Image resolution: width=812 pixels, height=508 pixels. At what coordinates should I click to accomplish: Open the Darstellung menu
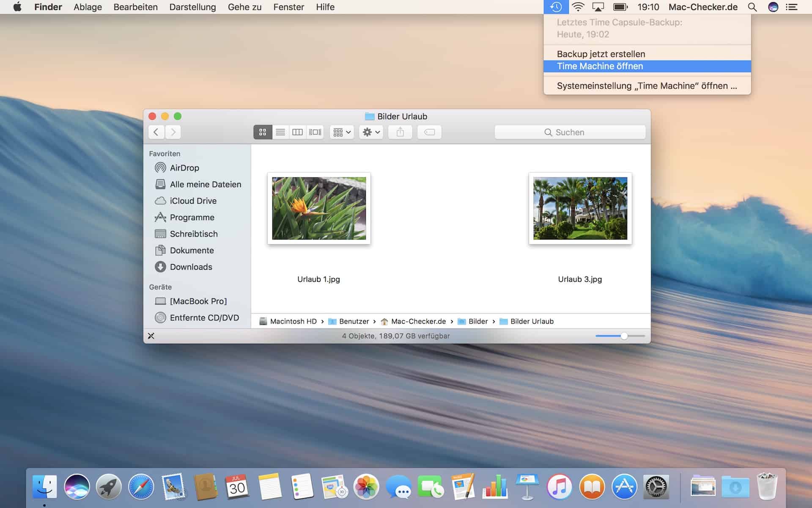coord(192,7)
